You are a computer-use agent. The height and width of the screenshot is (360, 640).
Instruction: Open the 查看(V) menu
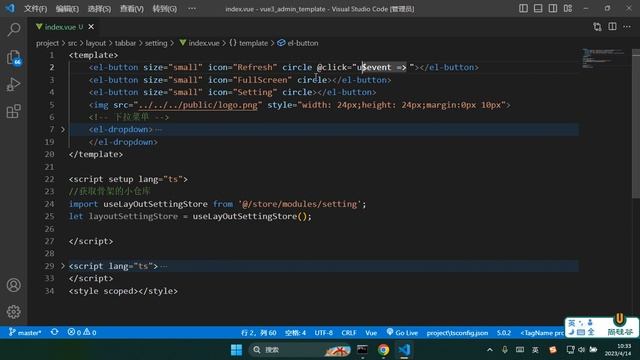pyautogui.click(x=131, y=9)
